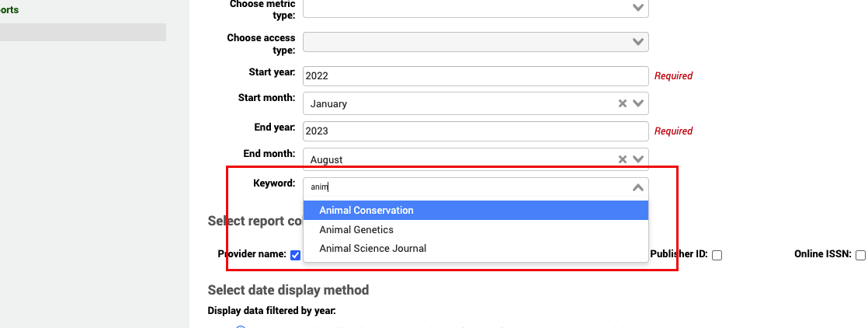The image size is (868, 328).
Task: Clear the January start month selection
Action: point(622,103)
